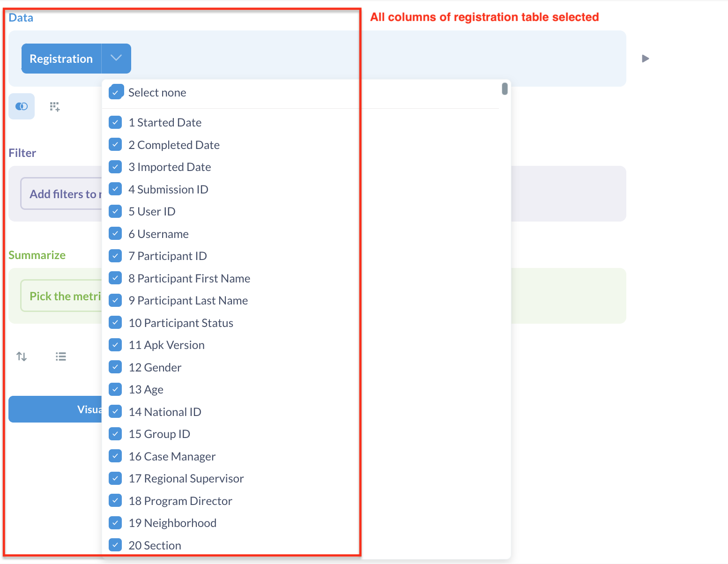Click Pick the metric field under Summarize
Image resolution: width=728 pixels, height=564 pixels.
point(66,296)
